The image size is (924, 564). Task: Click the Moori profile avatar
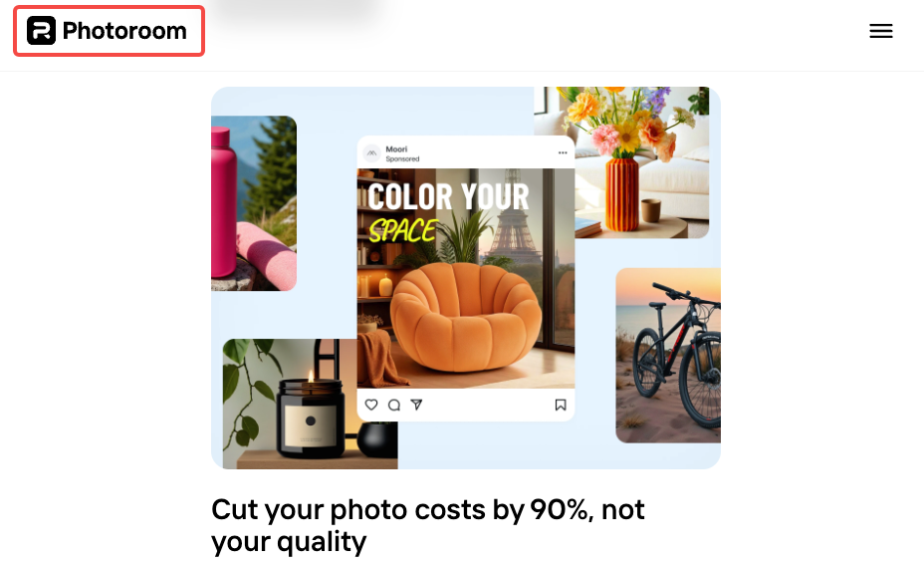[x=371, y=153]
